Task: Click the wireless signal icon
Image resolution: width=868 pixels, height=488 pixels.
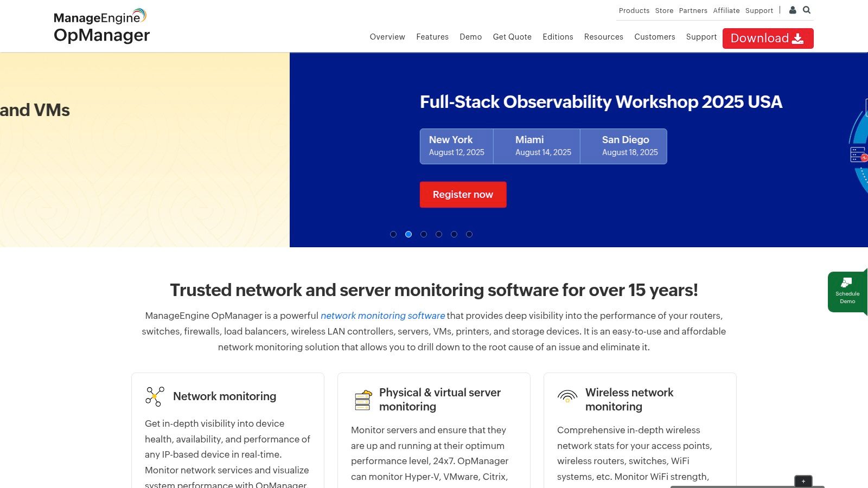Action: [x=567, y=396]
